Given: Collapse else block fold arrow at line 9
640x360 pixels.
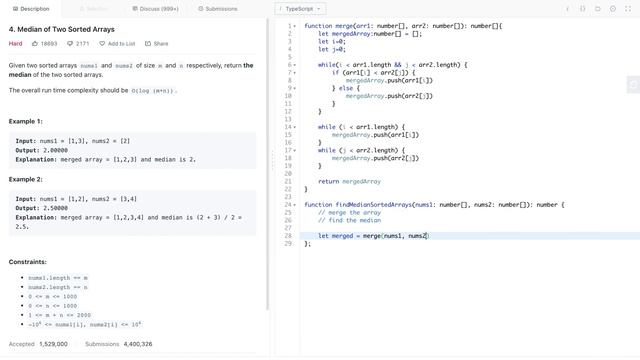Looking at the screenshot, I should point(295,88).
